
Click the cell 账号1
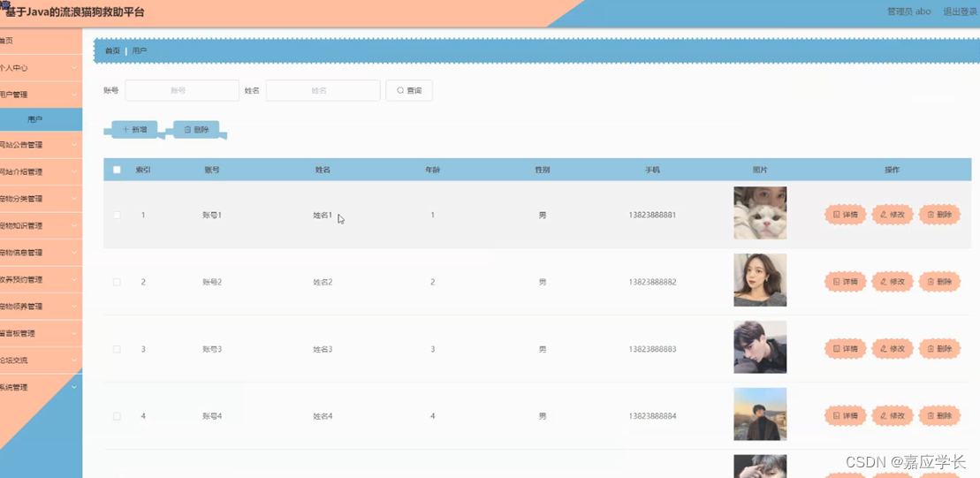pos(212,215)
